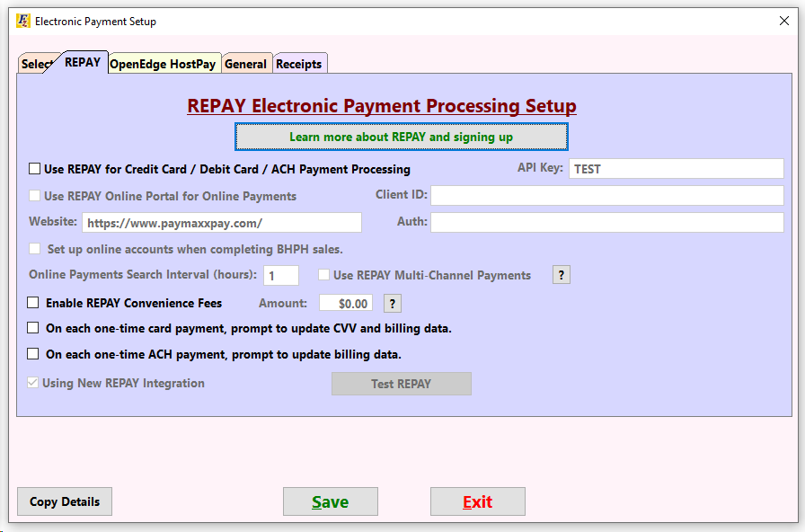
Task: Open help for REPAY Multi-Channel Payments
Action: (562, 275)
